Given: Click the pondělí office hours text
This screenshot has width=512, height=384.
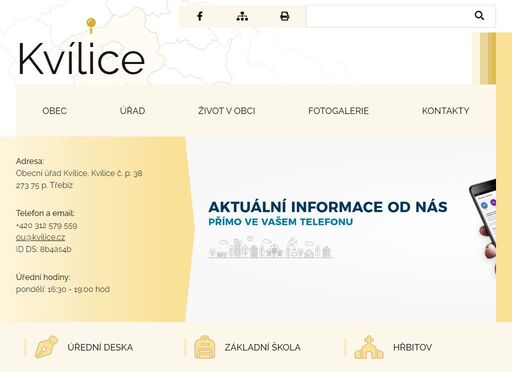Looking at the screenshot, I should pos(63,289).
